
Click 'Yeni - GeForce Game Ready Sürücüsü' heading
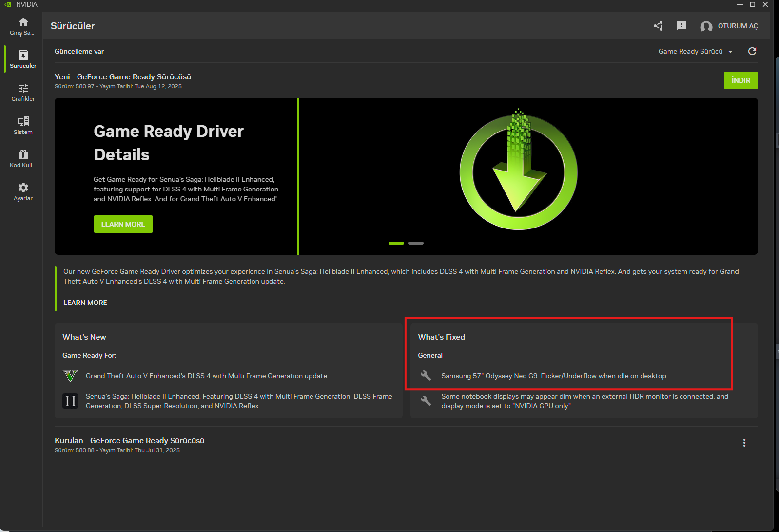[123, 77]
